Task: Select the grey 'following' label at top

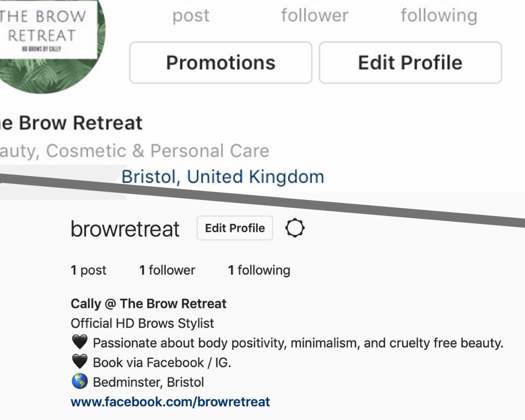Action: (439, 16)
